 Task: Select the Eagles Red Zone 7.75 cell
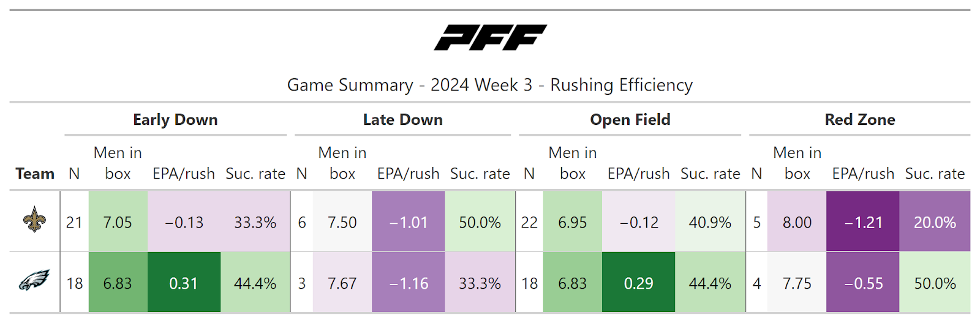click(797, 283)
